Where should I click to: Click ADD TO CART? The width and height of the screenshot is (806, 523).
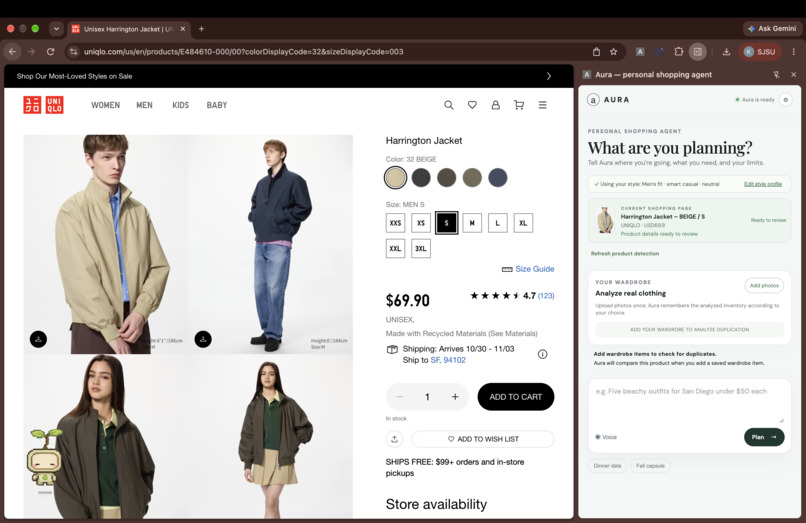tap(516, 396)
